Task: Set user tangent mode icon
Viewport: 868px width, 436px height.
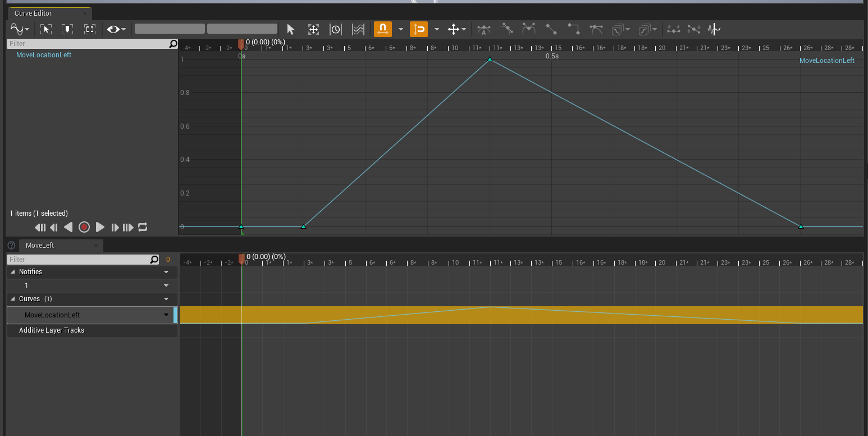Action: pyautogui.click(x=507, y=29)
